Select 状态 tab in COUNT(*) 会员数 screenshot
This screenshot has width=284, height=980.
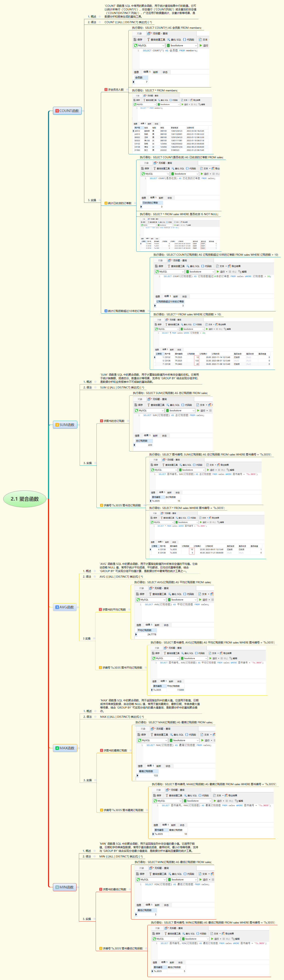(165, 72)
